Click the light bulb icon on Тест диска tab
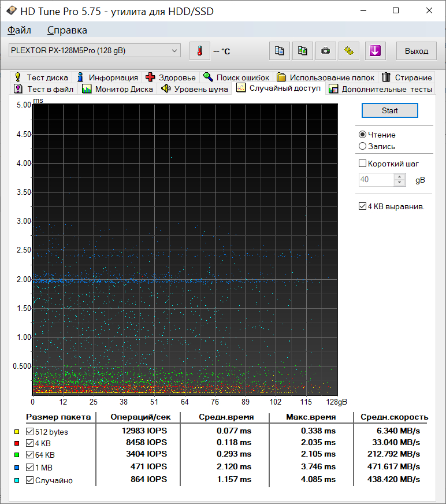This screenshot has width=446, height=504. [18, 77]
